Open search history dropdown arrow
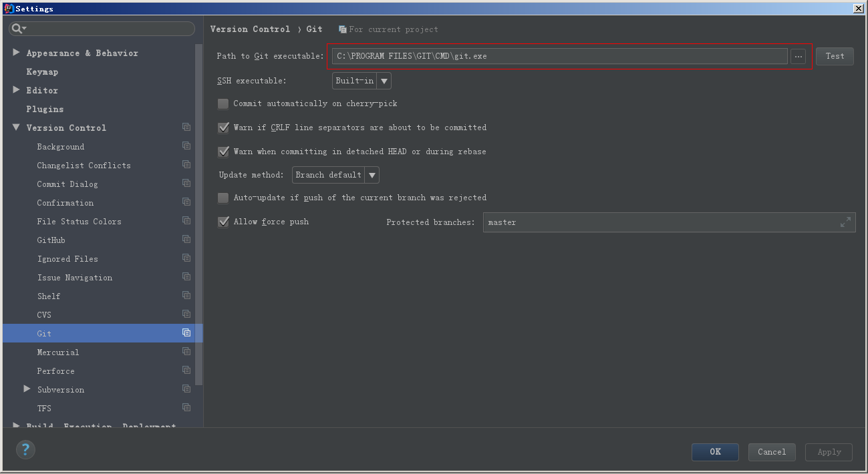868x474 pixels. 24,29
